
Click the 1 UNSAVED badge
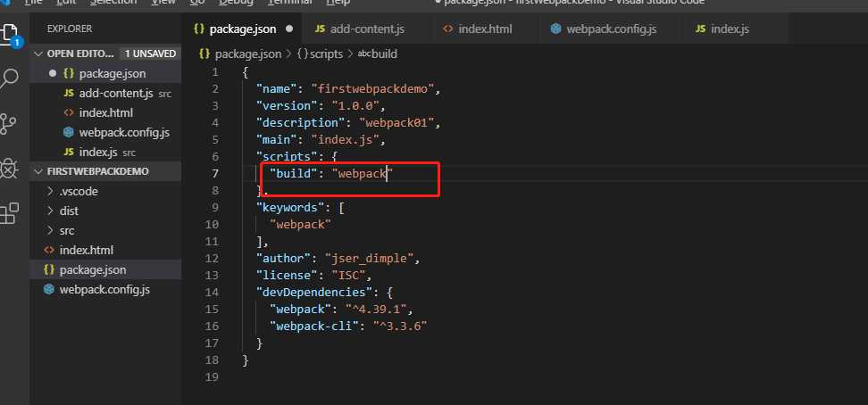tap(150, 54)
